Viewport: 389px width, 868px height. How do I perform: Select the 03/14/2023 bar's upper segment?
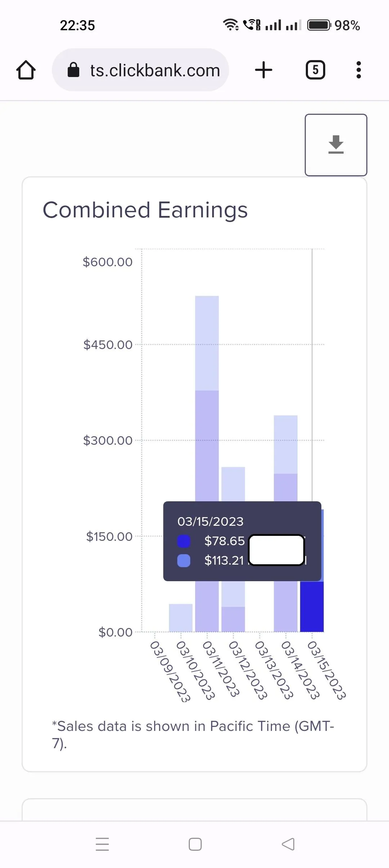286,444
